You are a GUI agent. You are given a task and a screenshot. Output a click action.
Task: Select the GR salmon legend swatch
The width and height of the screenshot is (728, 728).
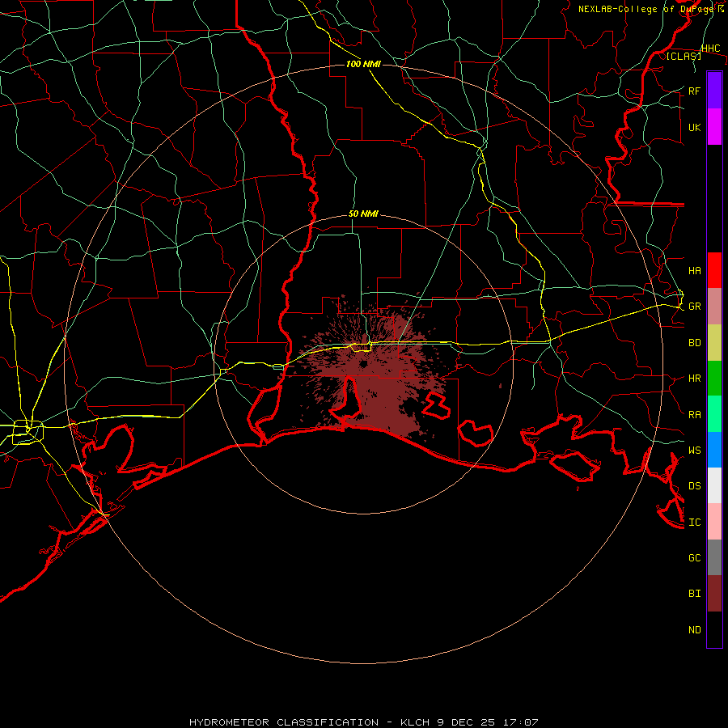click(714, 307)
